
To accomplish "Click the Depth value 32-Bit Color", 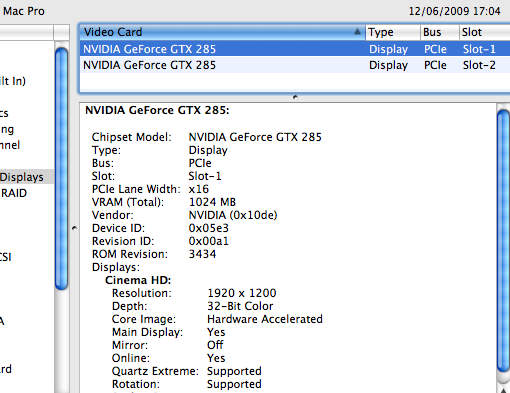I will pos(240,306).
